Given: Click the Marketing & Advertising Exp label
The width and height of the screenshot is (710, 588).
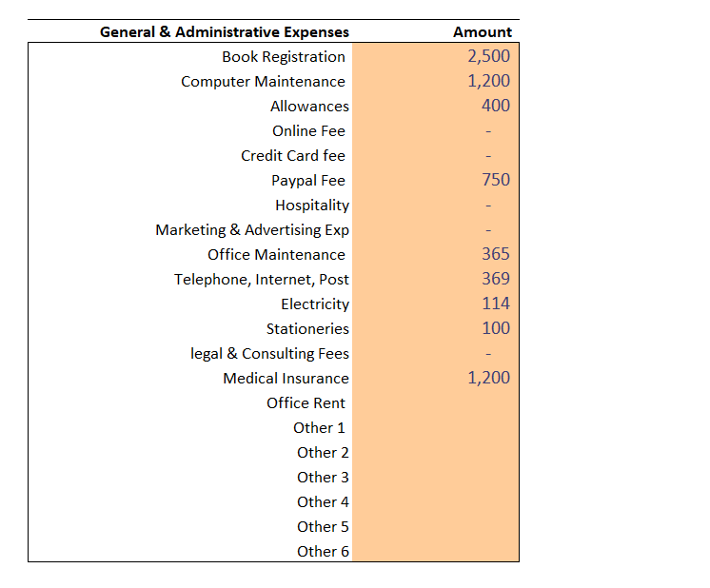Looking at the screenshot, I should 252,230.
